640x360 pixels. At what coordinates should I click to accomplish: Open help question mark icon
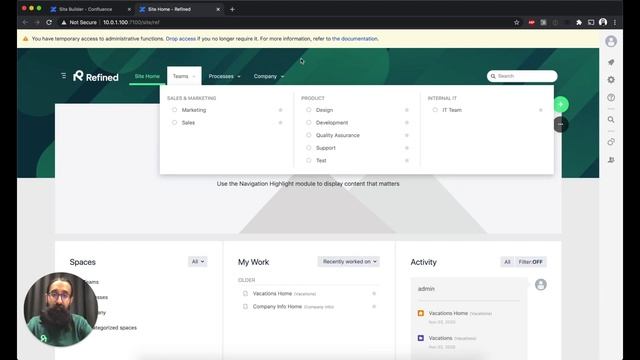pos(611,98)
